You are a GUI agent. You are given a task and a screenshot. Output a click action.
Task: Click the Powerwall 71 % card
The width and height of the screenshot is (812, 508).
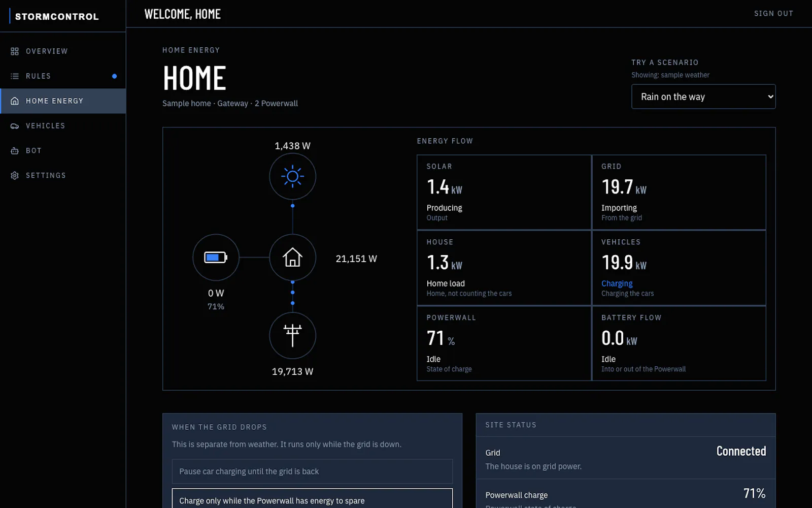tap(504, 344)
